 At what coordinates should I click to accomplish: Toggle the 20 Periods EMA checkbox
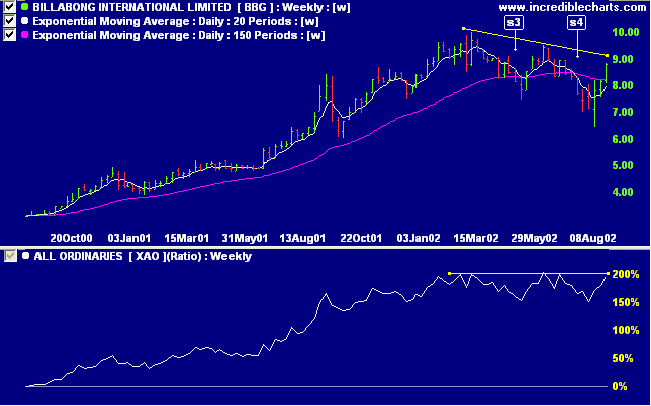9,21
